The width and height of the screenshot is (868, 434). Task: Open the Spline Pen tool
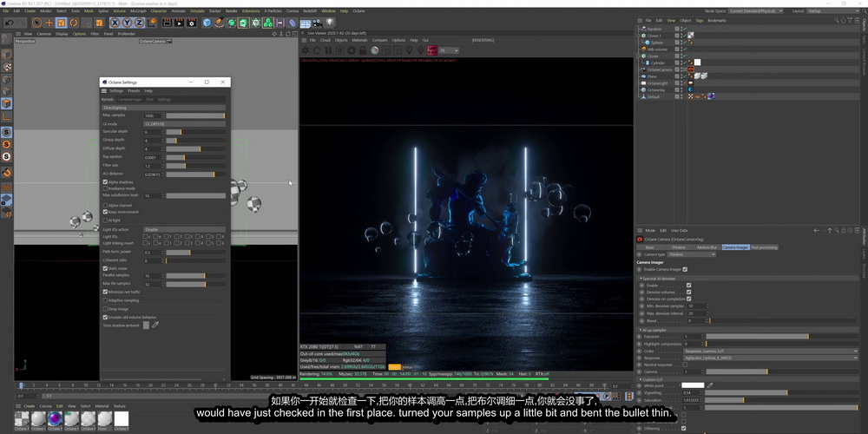pyautogui.click(x=220, y=23)
